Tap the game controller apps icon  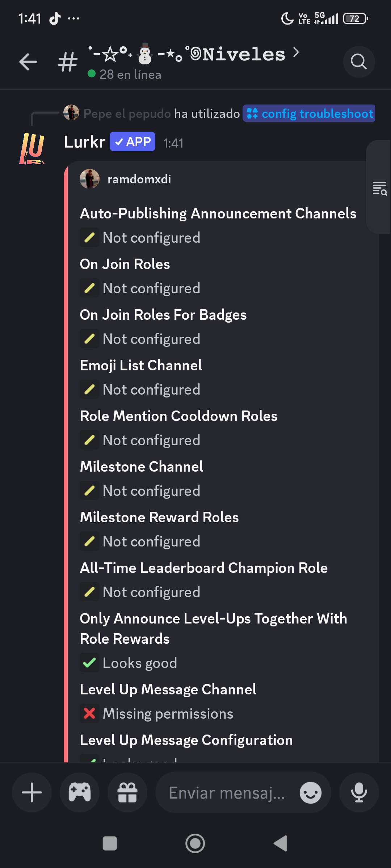coord(80,792)
